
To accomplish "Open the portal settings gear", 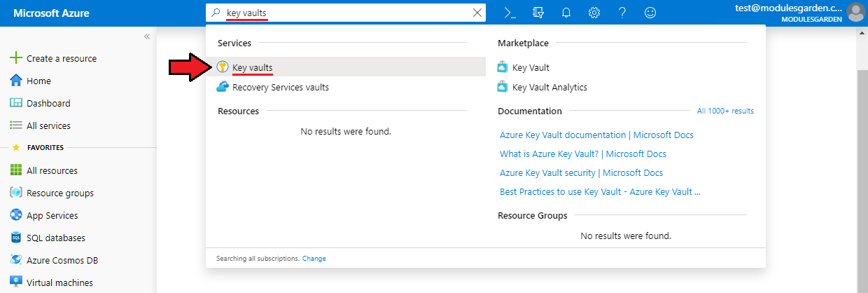I will pos(594,13).
